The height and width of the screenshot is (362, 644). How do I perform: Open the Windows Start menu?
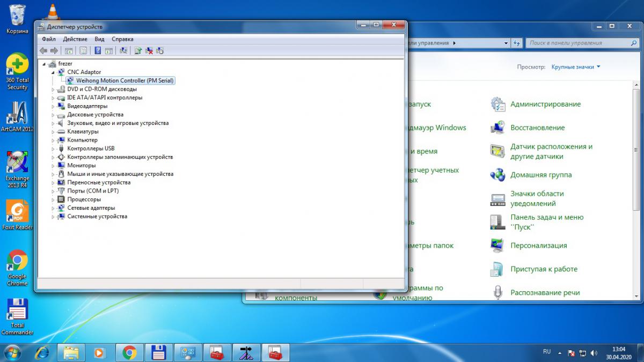tap(12, 352)
